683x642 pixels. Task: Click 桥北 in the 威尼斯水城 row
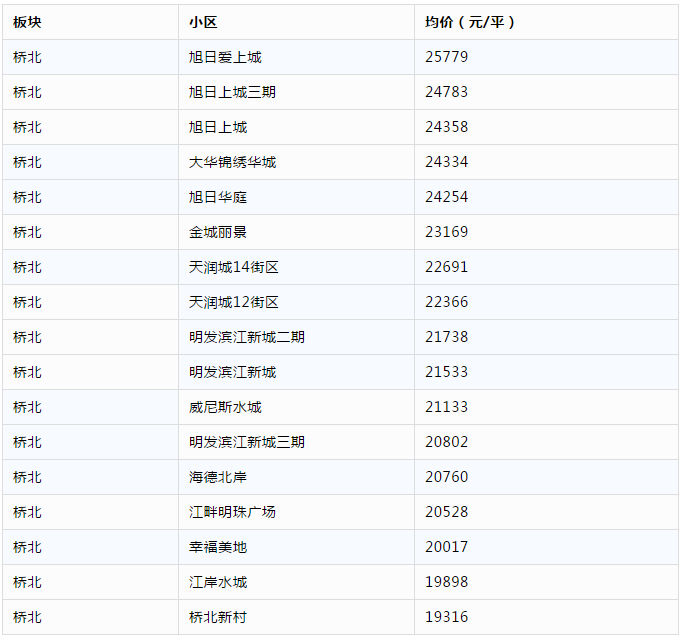point(27,407)
